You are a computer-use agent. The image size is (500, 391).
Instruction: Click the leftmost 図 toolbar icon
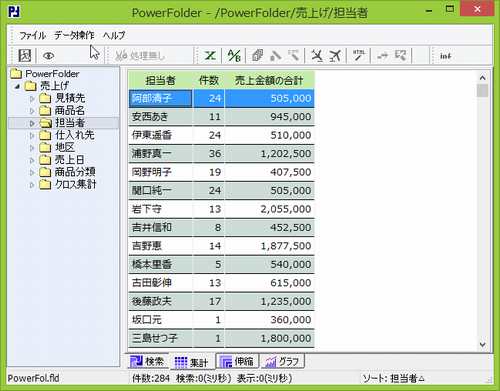(25, 56)
